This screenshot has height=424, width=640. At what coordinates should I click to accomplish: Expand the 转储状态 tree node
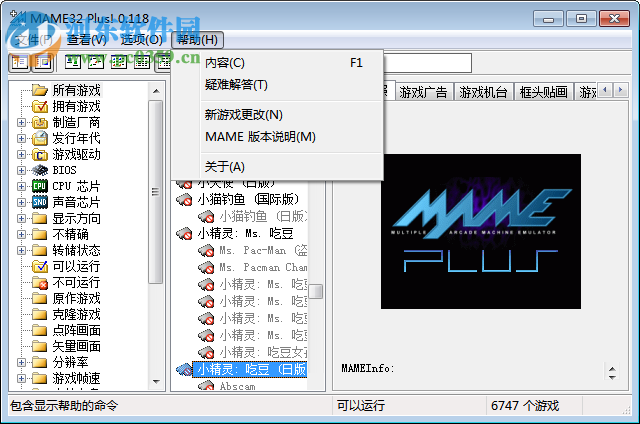pyautogui.click(x=21, y=250)
